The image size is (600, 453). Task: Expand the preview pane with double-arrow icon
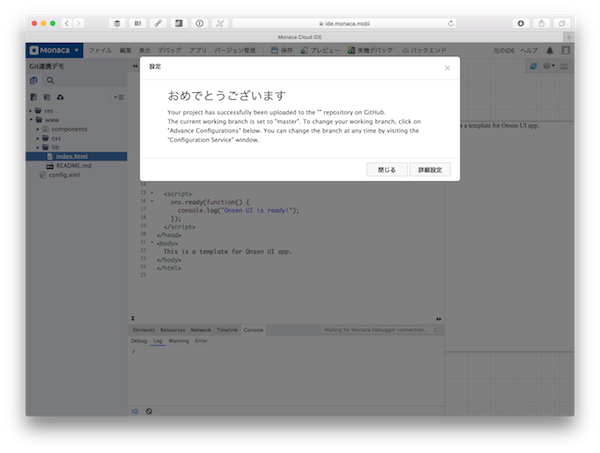pyautogui.click(x=439, y=319)
